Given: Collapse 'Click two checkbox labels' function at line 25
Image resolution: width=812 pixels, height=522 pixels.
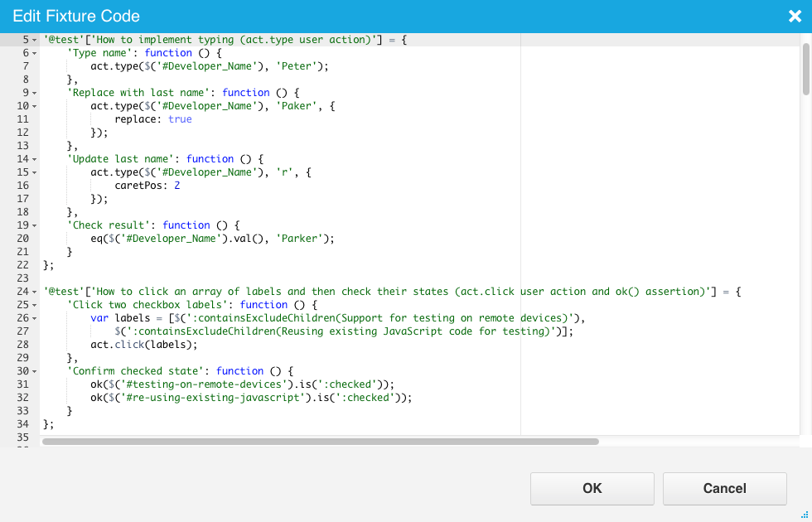Looking at the screenshot, I should [x=34, y=305].
